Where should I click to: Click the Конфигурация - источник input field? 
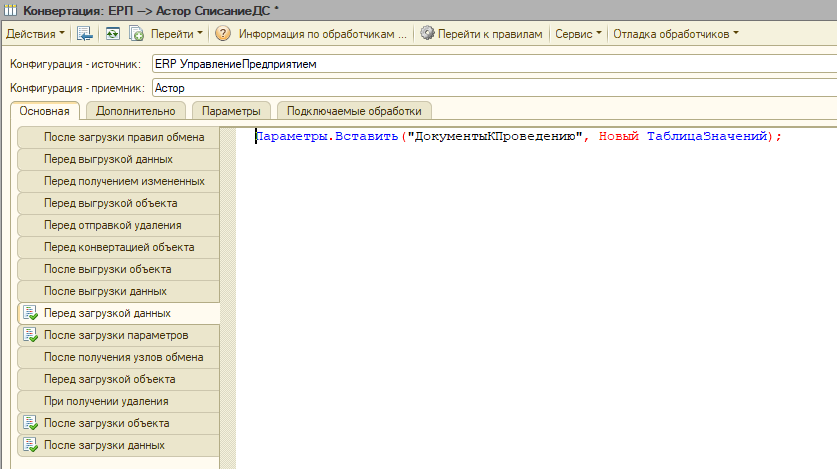[490, 64]
